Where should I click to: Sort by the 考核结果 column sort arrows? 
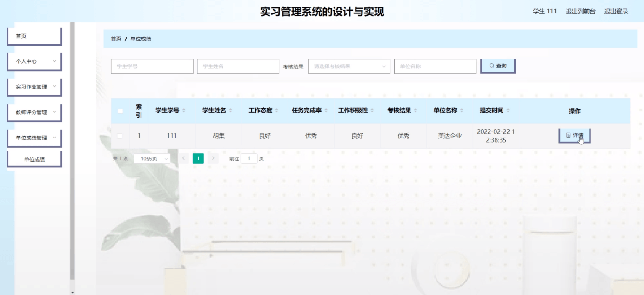click(x=416, y=111)
